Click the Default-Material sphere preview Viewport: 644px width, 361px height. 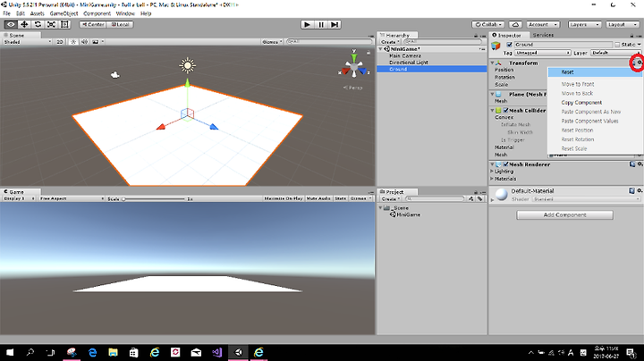[x=502, y=195]
